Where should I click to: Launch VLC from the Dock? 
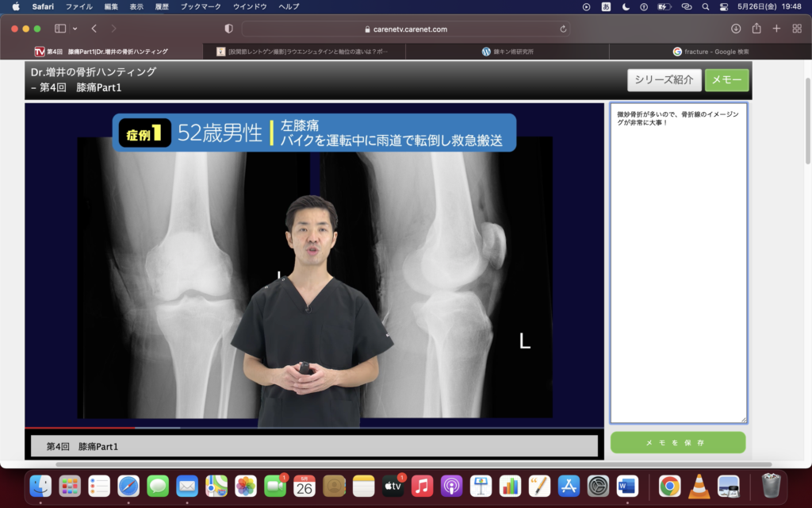pyautogui.click(x=699, y=486)
